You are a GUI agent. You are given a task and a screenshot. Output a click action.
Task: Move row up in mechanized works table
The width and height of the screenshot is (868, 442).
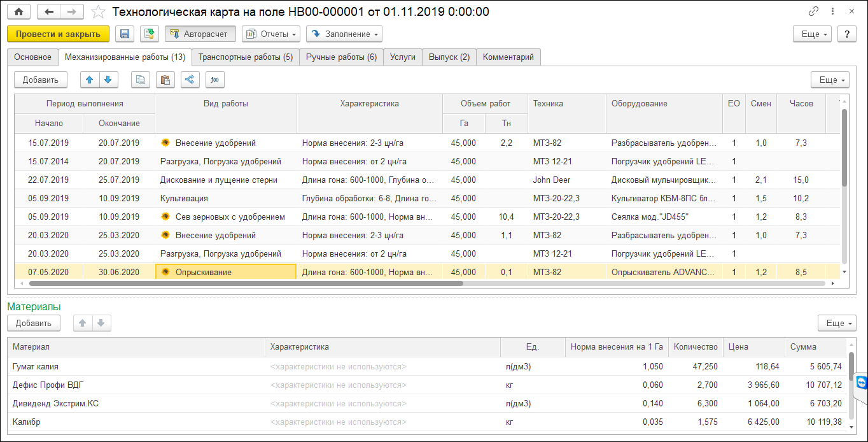[89, 80]
